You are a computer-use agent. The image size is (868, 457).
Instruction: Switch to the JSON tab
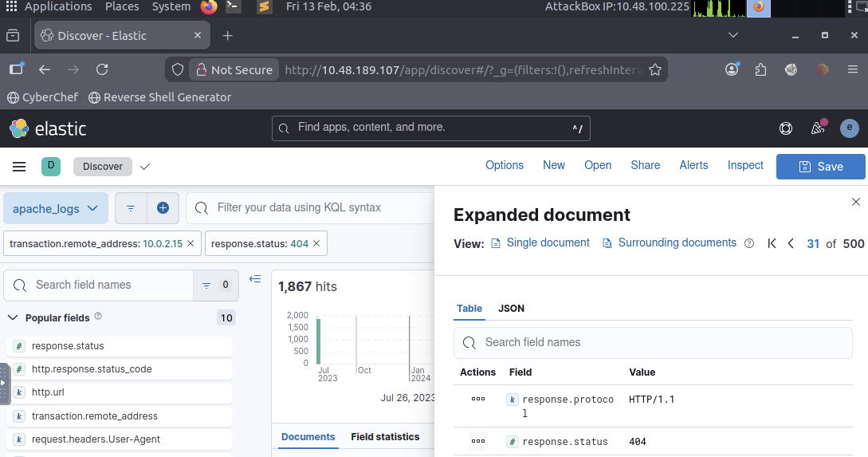click(511, 309)
